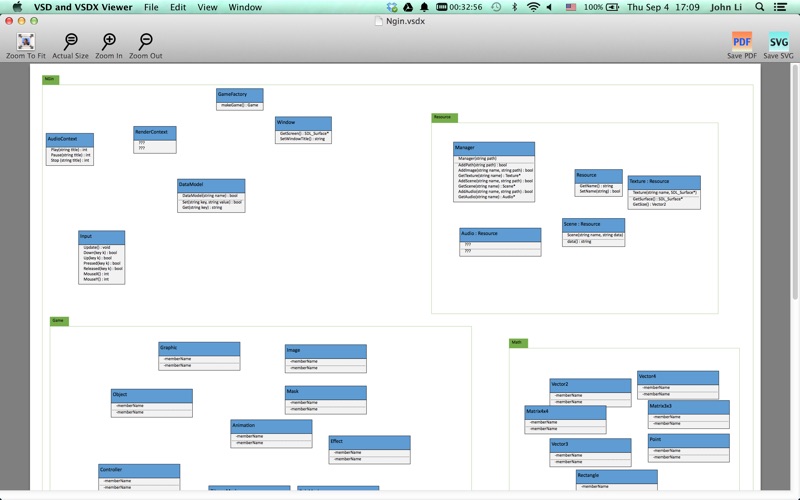Viewport: 800px width, 500px height.
Task: Select the Object class header
Action: (152, 395)
